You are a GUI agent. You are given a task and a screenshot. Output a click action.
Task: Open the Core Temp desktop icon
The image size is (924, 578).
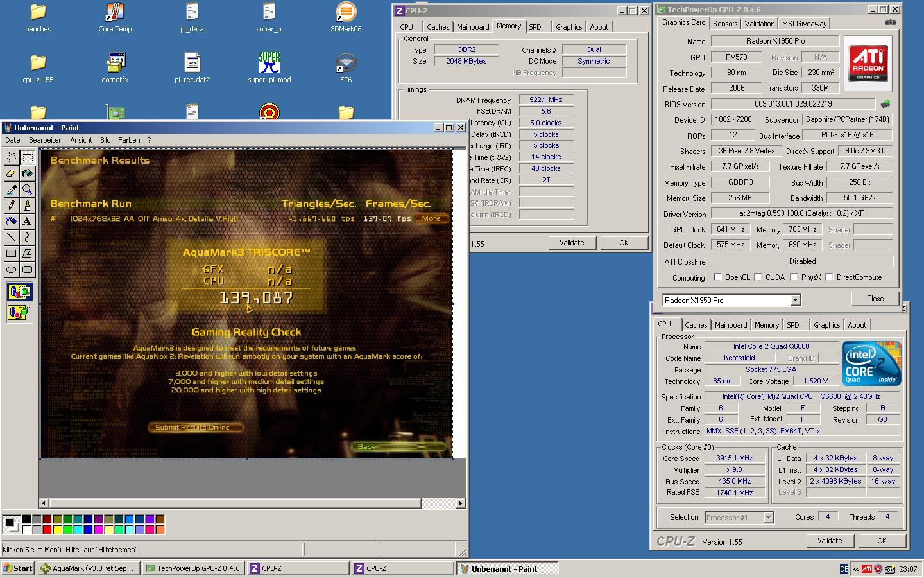115,17
